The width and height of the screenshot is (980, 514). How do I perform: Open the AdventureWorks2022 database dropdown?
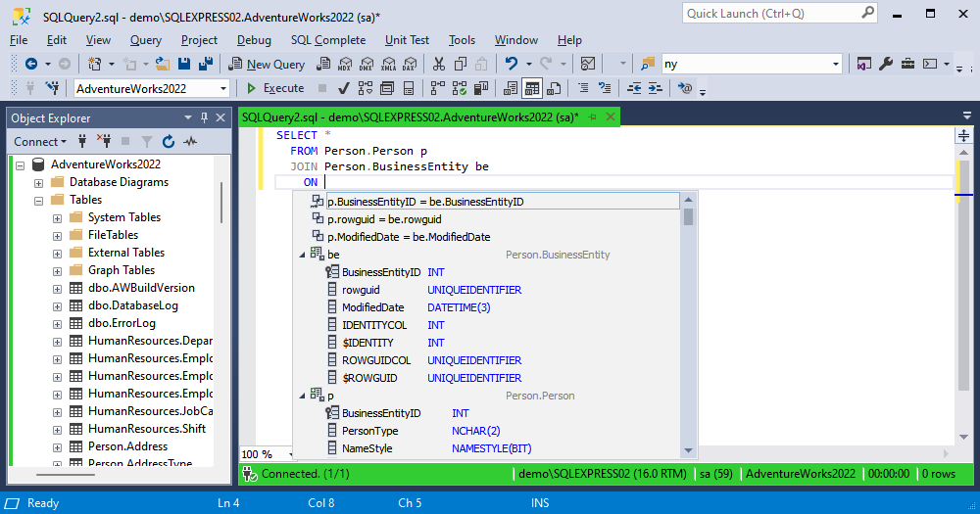[223, 89]
